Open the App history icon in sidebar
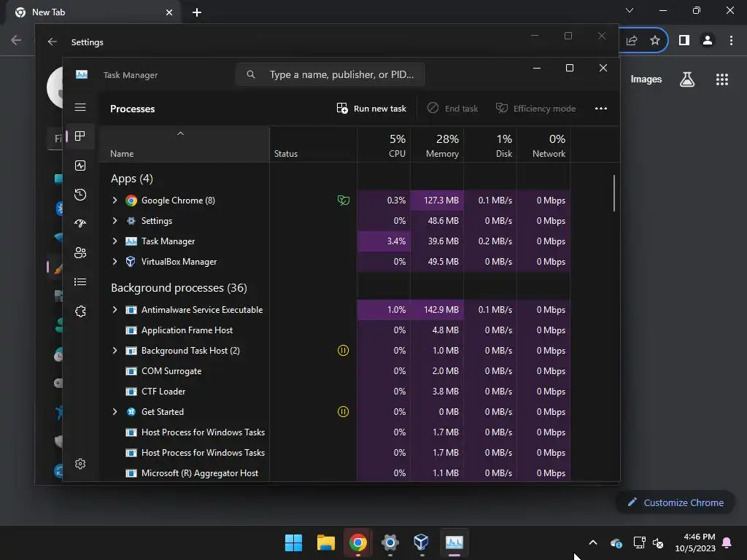 80,195
